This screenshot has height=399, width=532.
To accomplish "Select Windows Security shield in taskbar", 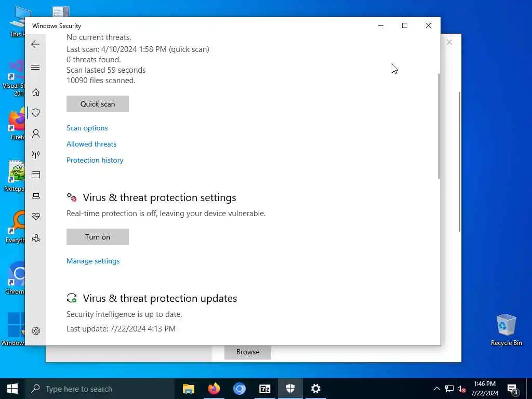I will (290, 389).
